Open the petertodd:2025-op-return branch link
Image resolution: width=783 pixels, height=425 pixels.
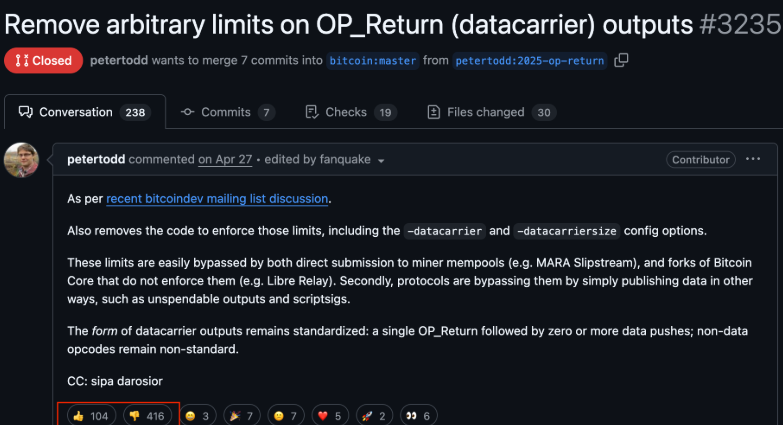[x=529, y=60]
